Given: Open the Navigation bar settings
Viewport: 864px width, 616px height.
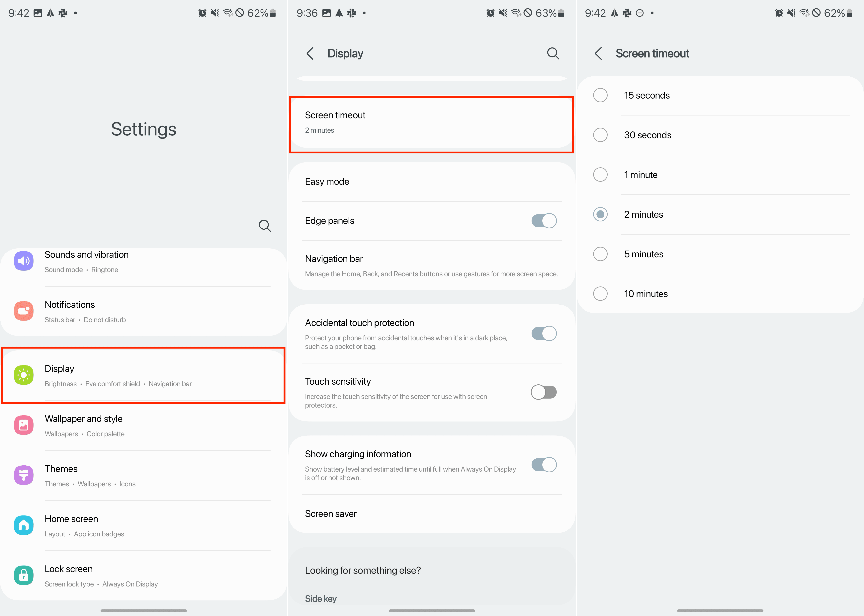Looking at the screenshot, I should [x=432, y=266].
